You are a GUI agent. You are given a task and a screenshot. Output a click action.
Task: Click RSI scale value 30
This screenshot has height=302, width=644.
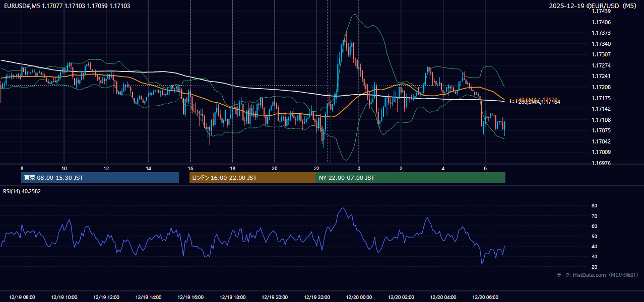595,257
